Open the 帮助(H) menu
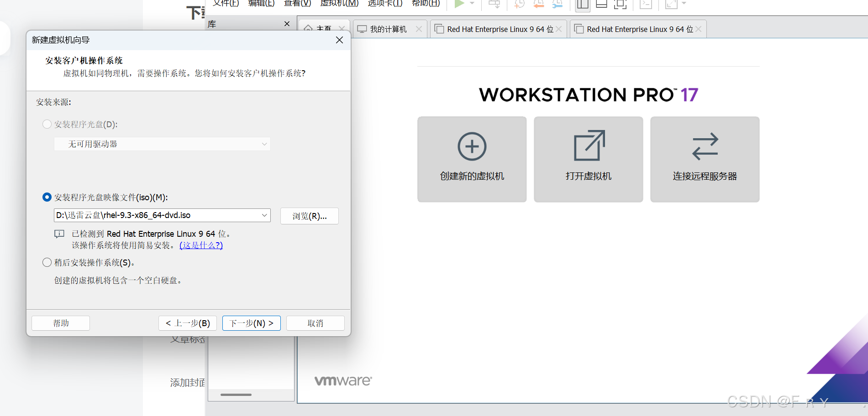This screenshot has width=868, height=416. pyautogui.click(x=426, y=3)
